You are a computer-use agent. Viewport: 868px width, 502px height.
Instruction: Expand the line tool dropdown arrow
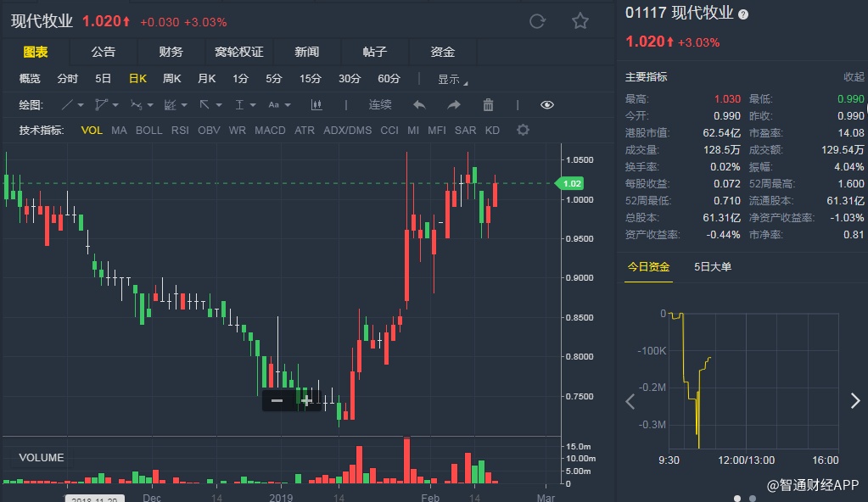click(x=81, y=105)
